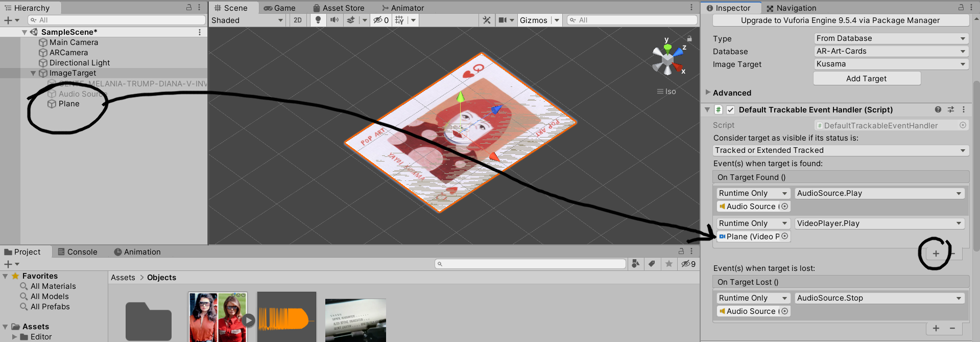Lock the Inspector panel with padlock icon

(x=961, y=8)
